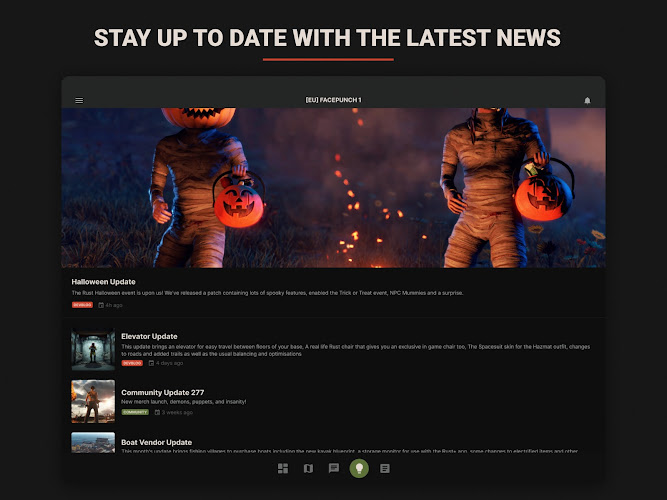Select the highlighted lightbulb tab icon
The height and width of the screenshot is (500, 667).
tap(359, 469)
